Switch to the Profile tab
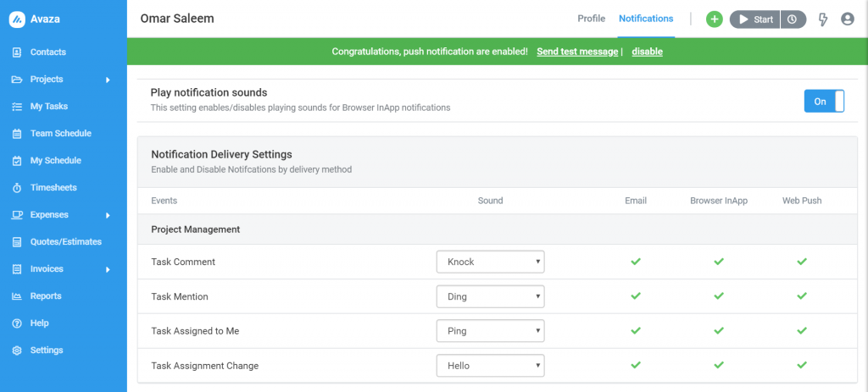This screenshot has height=392, width=868. 591,19
